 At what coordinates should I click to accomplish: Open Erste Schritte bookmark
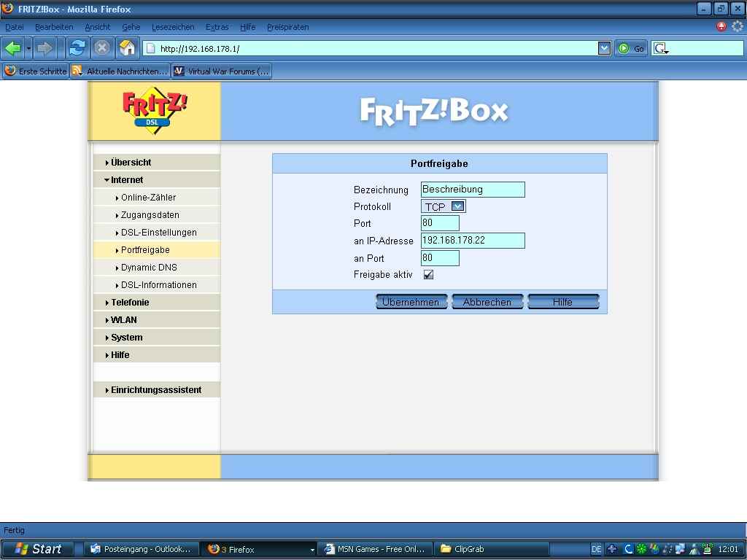pyautogui.click(x=35, y=71)
